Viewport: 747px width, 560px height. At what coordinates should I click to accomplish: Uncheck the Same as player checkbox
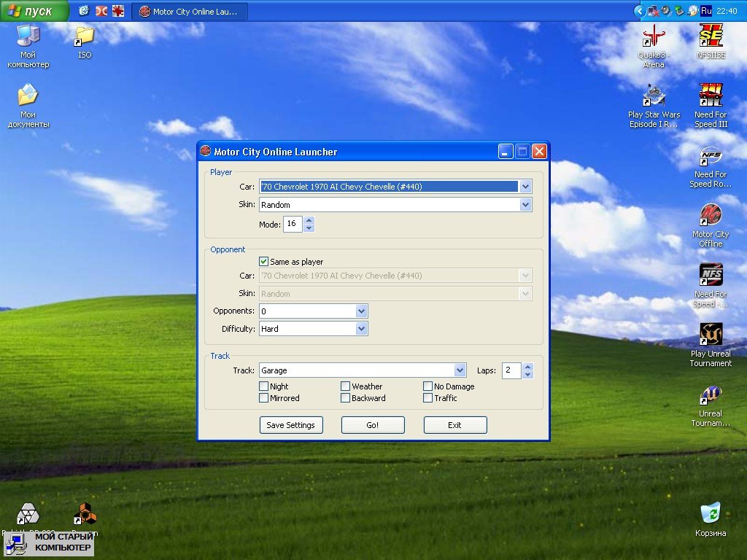click(264, 262)
